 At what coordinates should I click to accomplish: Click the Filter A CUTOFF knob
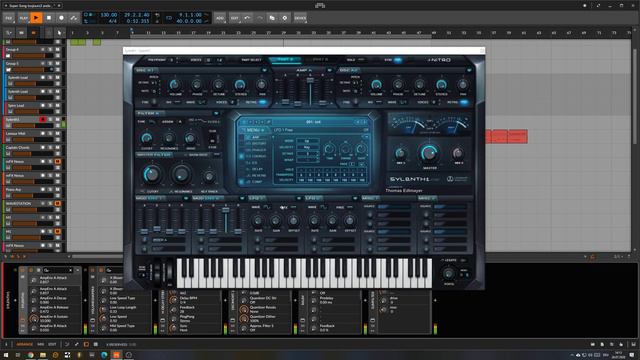[147, 138]
